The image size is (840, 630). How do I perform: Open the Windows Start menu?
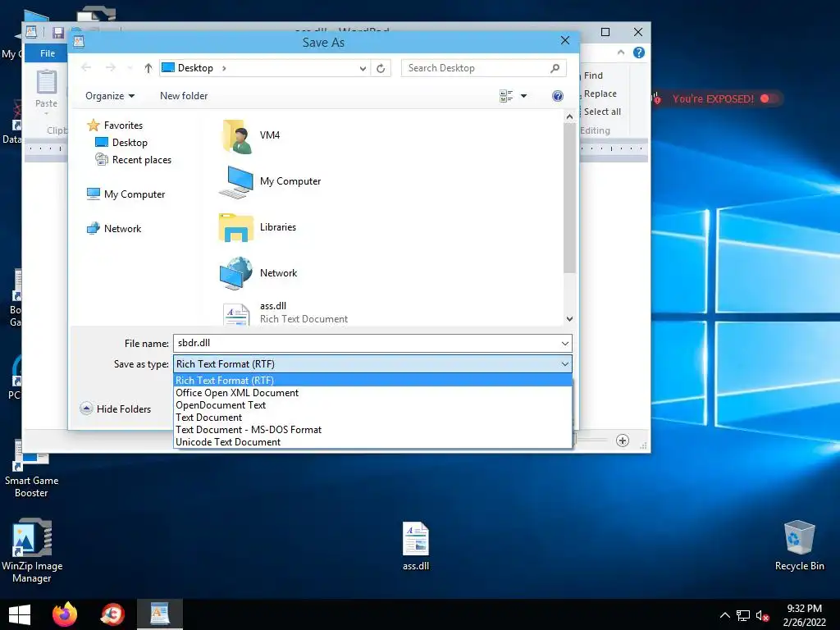(x=20, y=614)
